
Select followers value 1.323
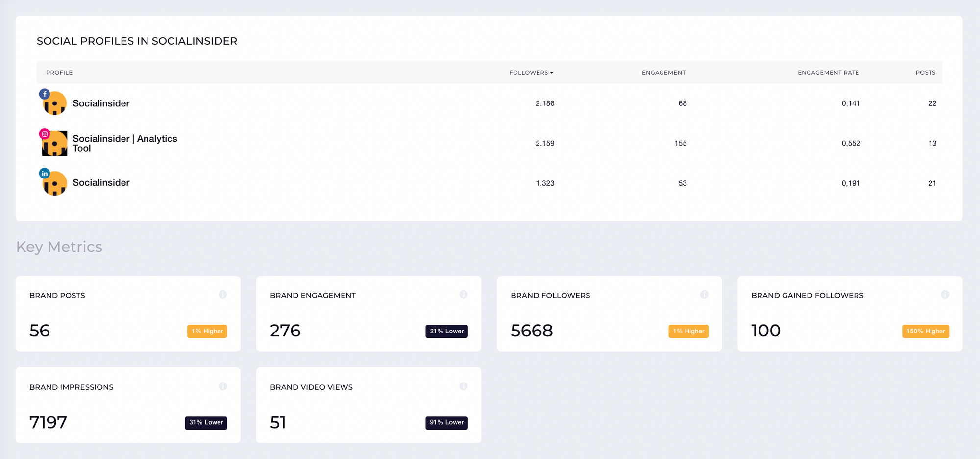click(545, 183)
